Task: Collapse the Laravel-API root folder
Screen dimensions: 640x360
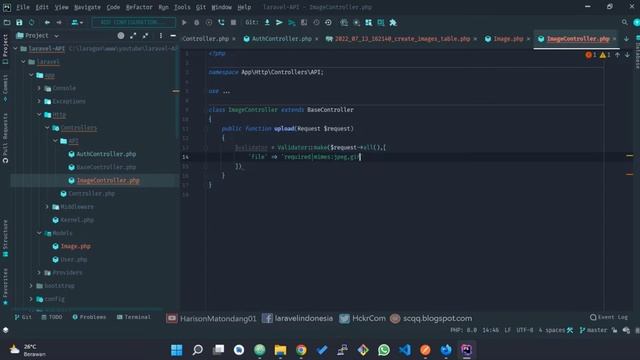Action: click(x=16, y=49)
